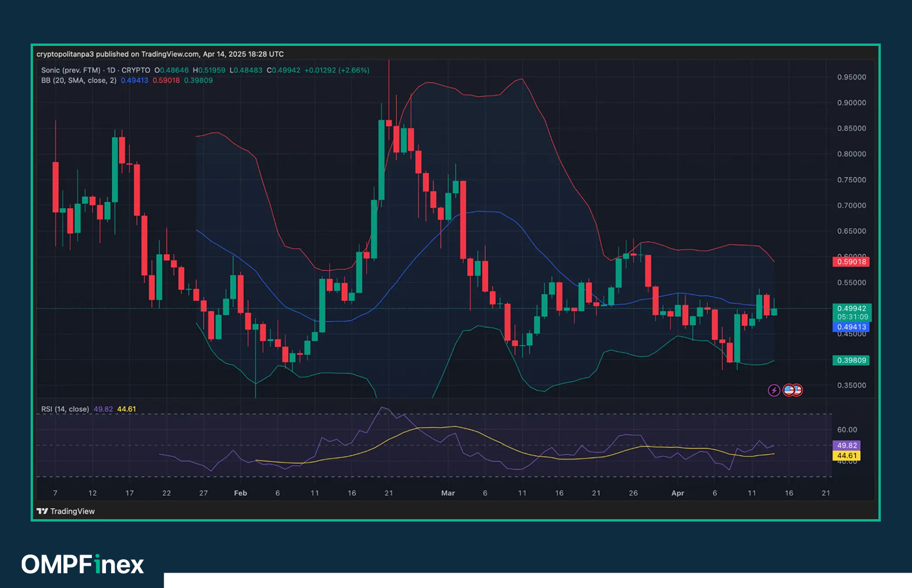
Task: Click the blue 0.49413 price axis label
Action: click(x=851, y=327)
